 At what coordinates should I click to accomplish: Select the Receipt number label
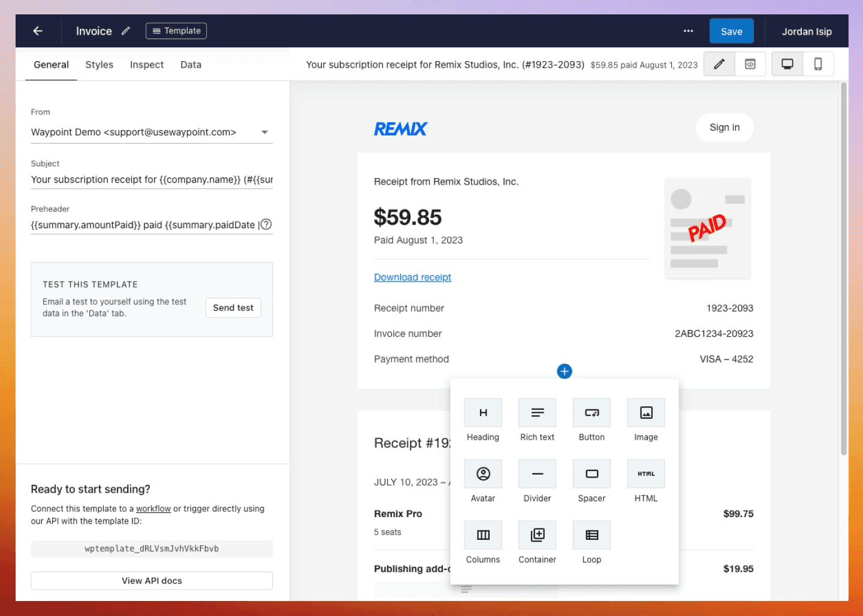tap(409, 308)
